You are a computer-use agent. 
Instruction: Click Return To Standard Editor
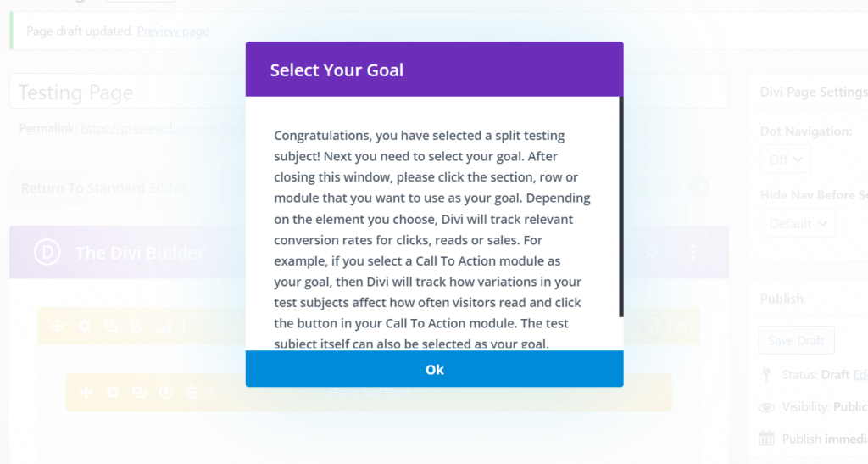click(103, 188)
